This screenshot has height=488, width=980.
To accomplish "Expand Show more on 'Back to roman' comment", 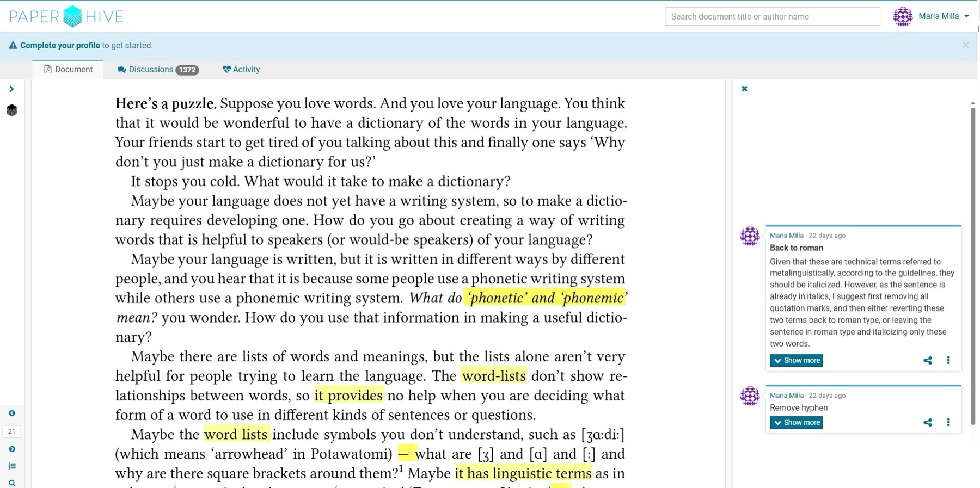I will tap(796, 361).
